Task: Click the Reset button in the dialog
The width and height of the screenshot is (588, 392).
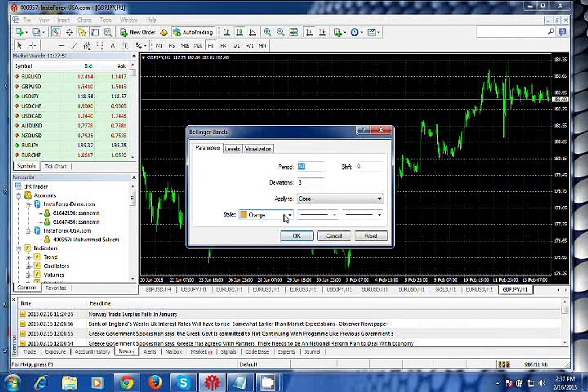Action: point(371,236)
